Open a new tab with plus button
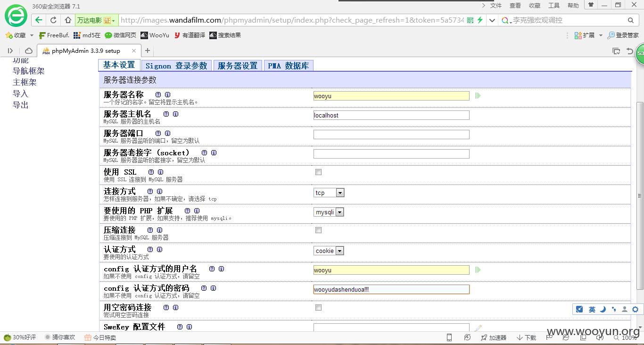644x345 pixels. tap(148, 50)
